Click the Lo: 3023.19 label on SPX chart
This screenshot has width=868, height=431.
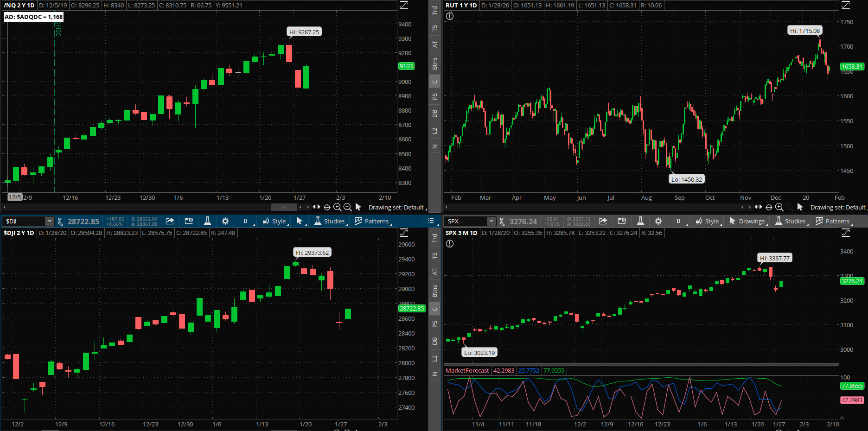479,353
